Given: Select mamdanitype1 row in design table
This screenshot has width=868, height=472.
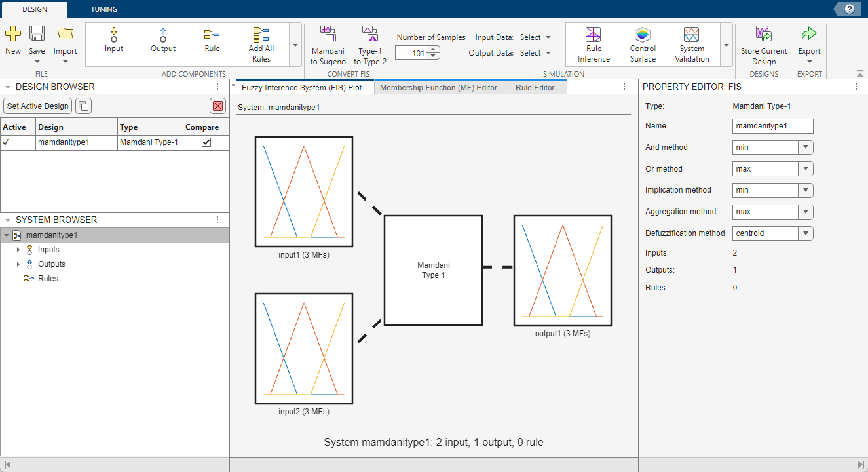Looking at the screenshot, I should click(115, 142).
